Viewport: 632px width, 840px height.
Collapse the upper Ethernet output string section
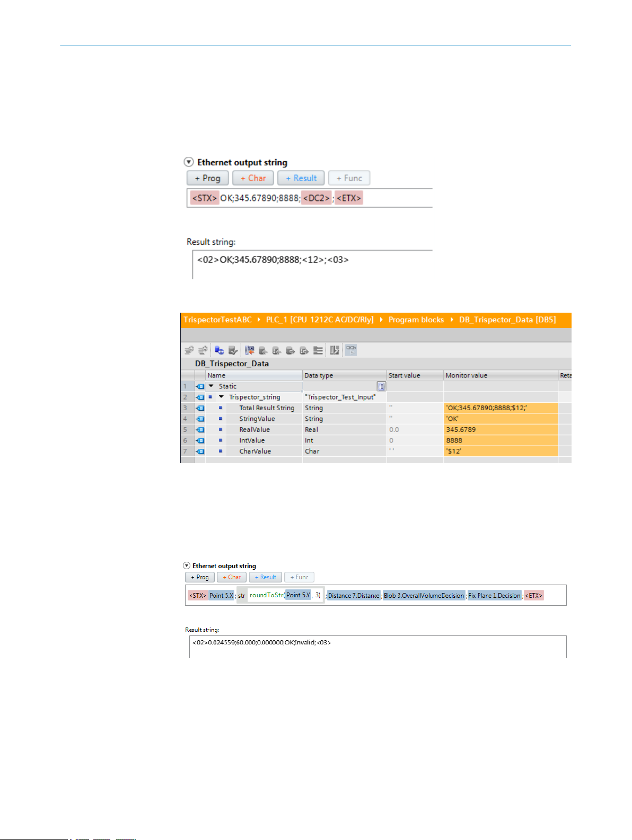(x=189, y=162)
